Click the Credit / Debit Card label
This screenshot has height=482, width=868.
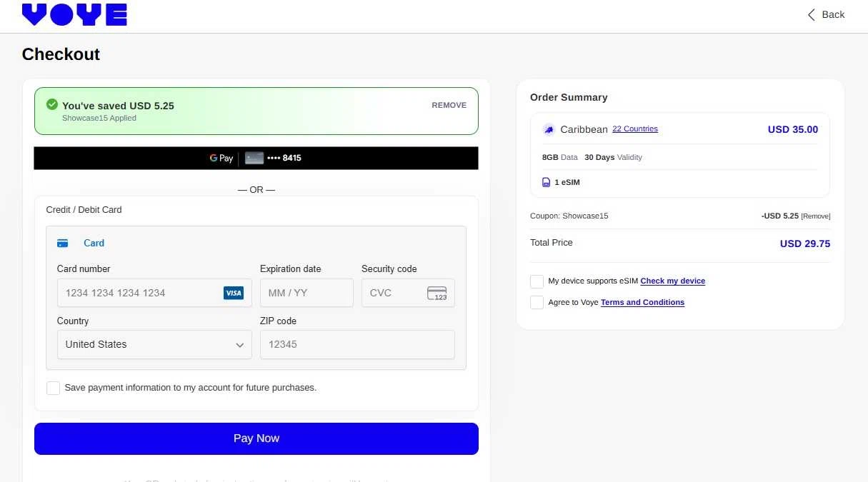coord(84,210)
